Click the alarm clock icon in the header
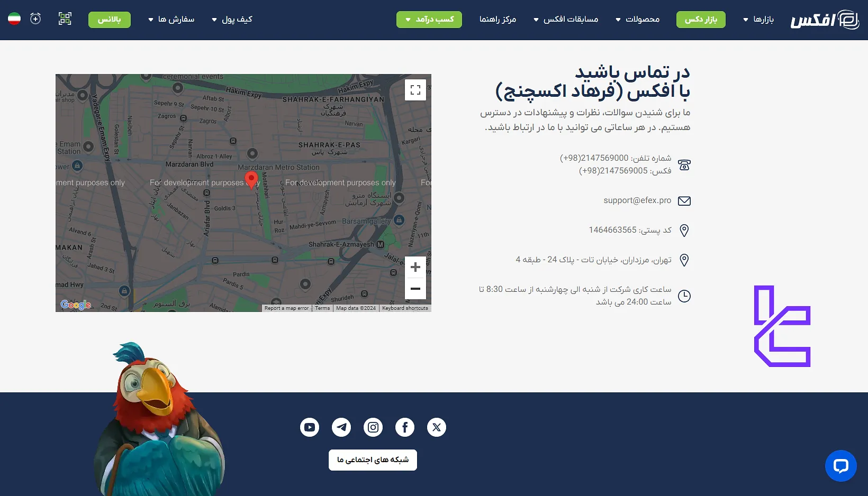This screenshot has height=496, width=868. point(35,18)
